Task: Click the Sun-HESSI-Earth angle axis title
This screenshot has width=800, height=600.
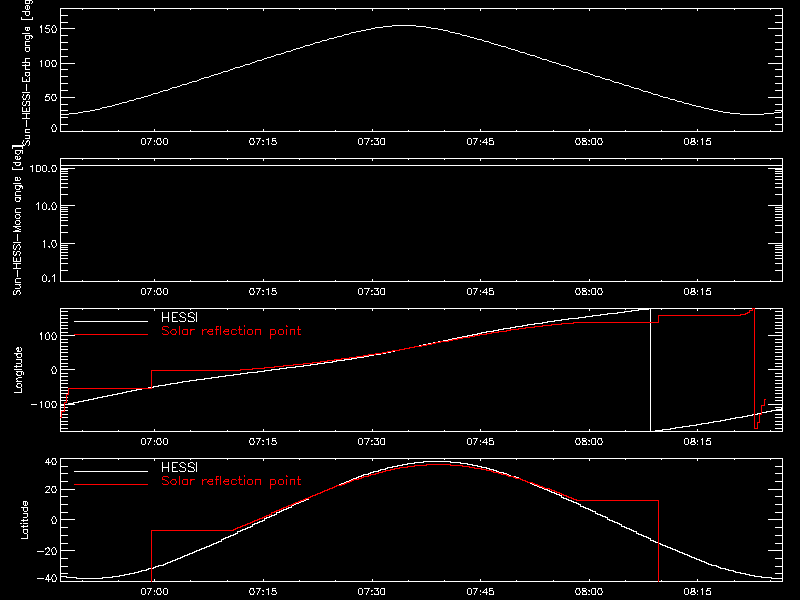Action: tap(27, 73)
